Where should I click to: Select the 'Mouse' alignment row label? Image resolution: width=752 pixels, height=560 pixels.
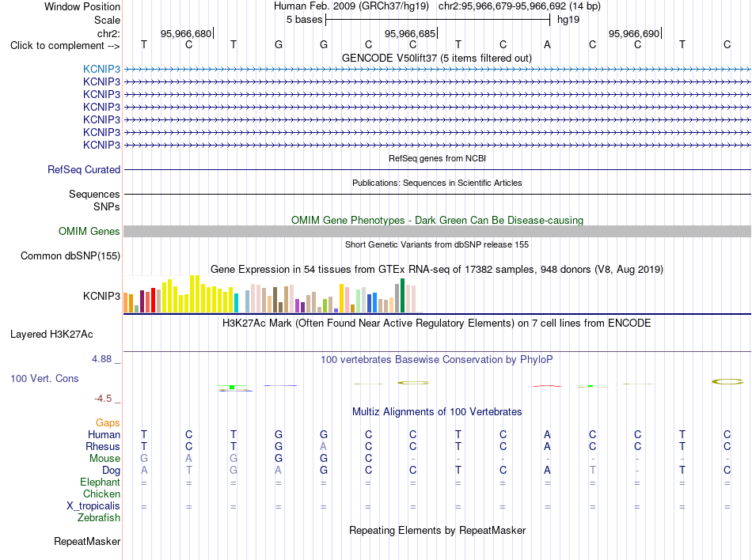coord(104,459)
